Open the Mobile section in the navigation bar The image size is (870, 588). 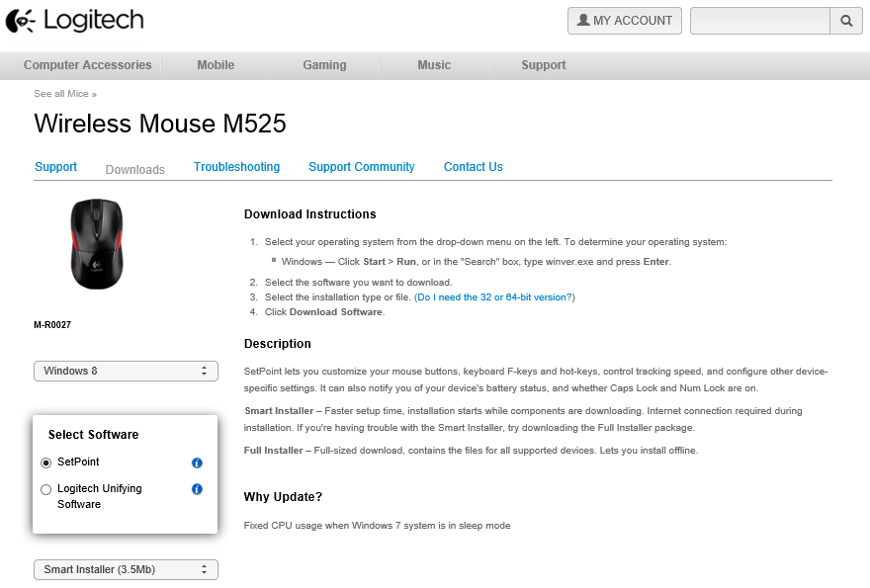pyautogui.click(x=216, y=64)
